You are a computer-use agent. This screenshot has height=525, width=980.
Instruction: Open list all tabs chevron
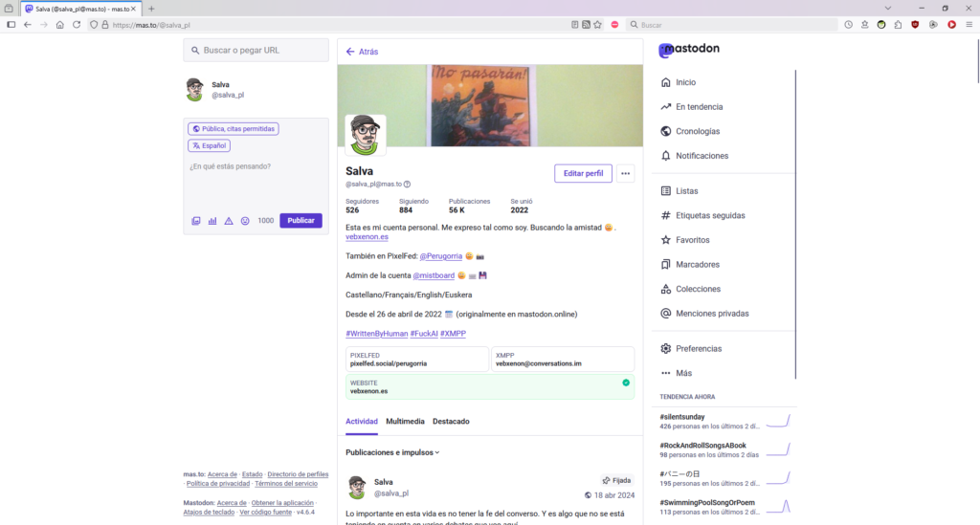[887, 8]
